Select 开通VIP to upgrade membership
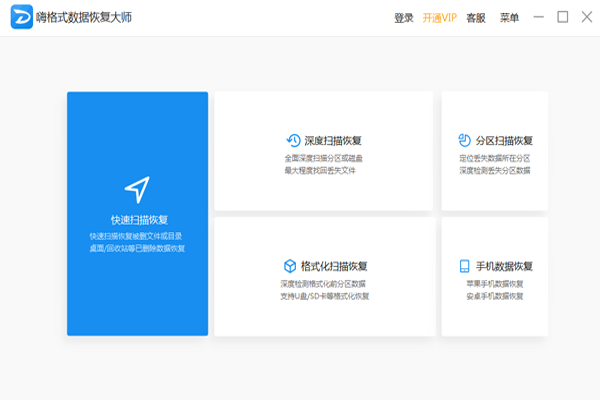The image size is (600, 400). click(x=440, y=18)
